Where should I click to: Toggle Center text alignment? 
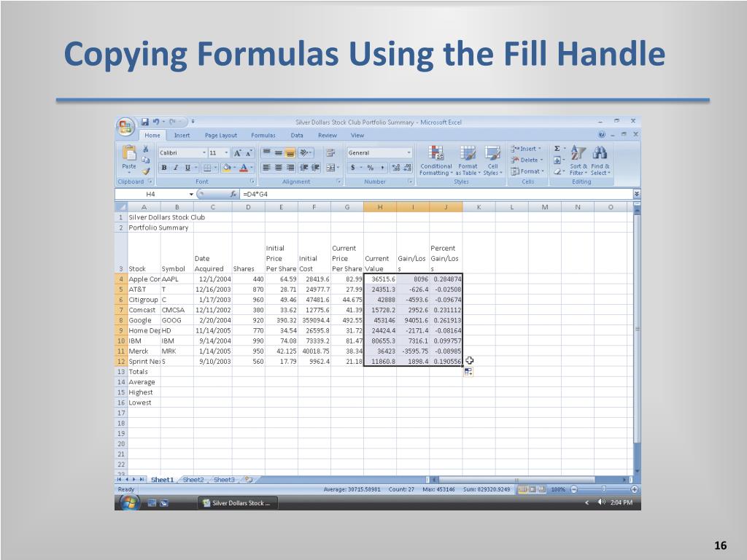click(279, 168)
